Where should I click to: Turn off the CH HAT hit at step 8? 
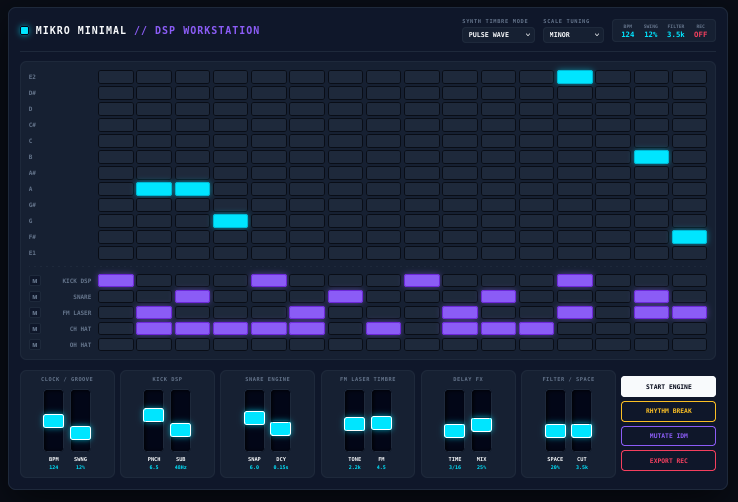384,329
